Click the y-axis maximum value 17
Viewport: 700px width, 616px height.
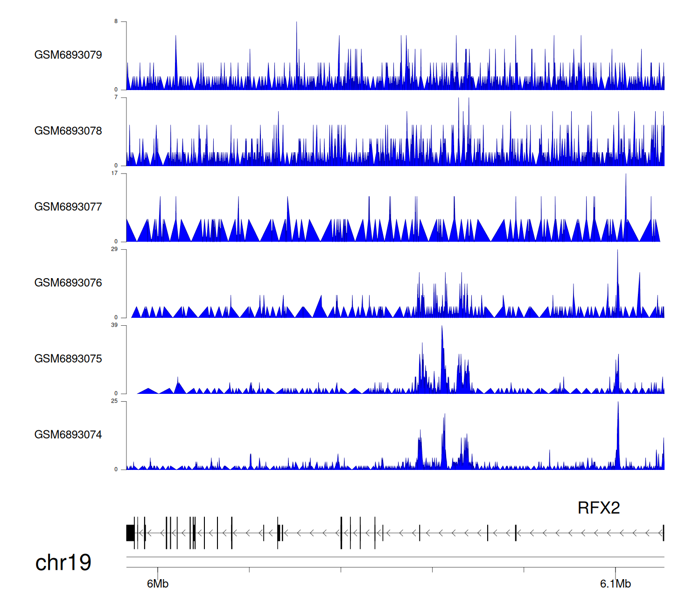[x=114, y=173]
